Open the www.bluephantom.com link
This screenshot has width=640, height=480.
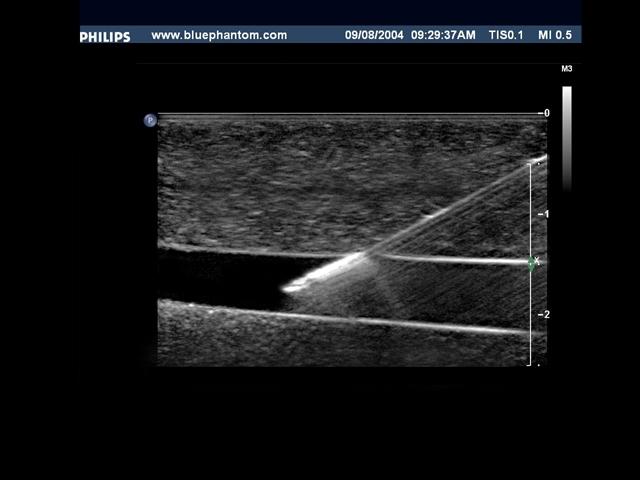coord(219,35)
